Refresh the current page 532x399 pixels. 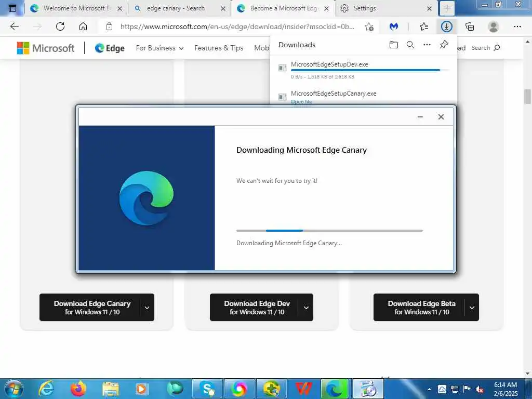(60, 26)
